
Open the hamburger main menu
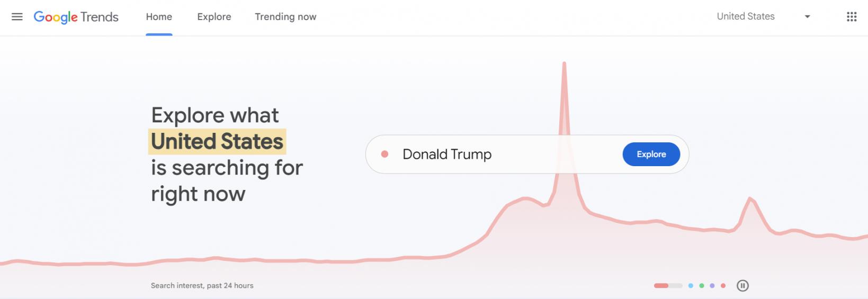(17, 16)
